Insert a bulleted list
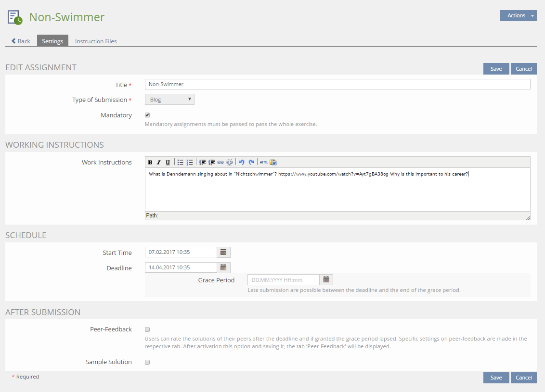 pyautogui.click(x=181, y=163)
